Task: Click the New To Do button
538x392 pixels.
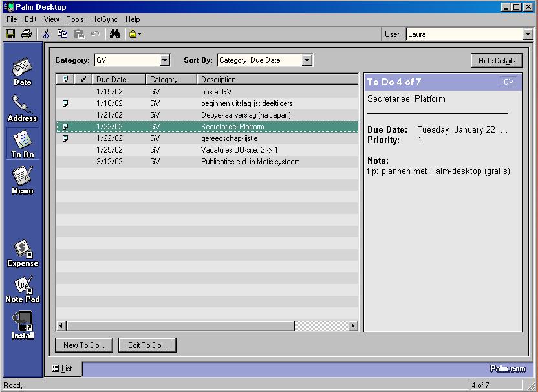Action: (84, 345)
